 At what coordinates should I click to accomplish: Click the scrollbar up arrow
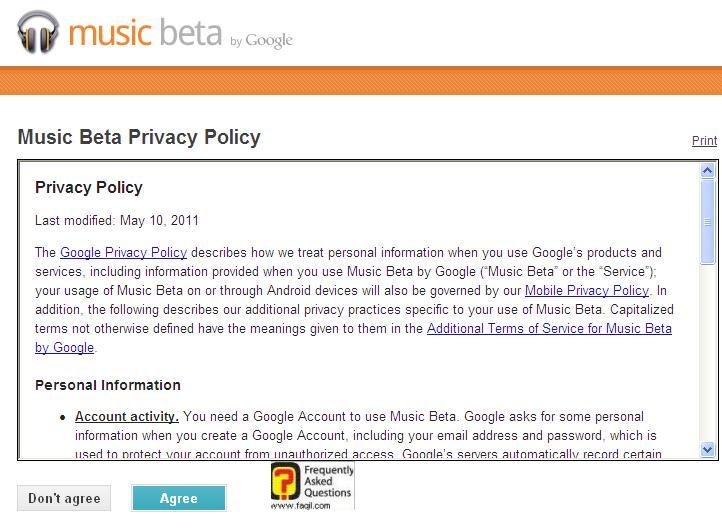708,172
